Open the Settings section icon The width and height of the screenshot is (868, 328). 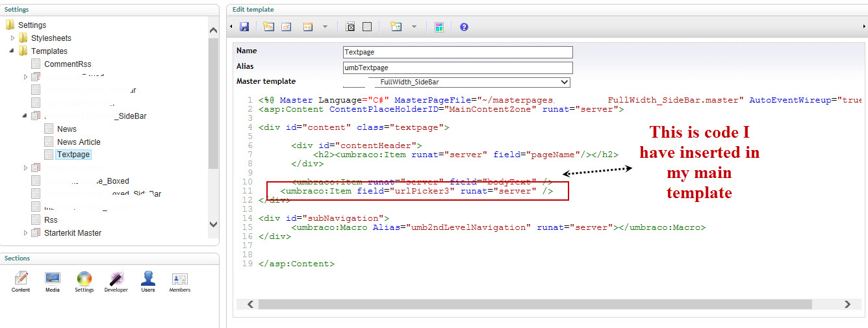tap(84, 282)
